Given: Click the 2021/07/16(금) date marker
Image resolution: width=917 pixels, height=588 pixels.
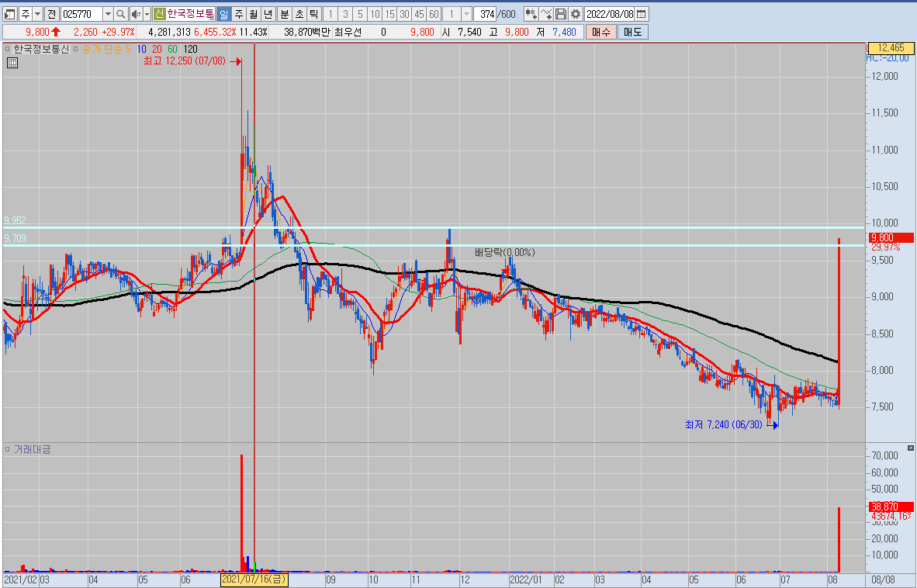Looking at the screenshot, I should tap(254, 579).
